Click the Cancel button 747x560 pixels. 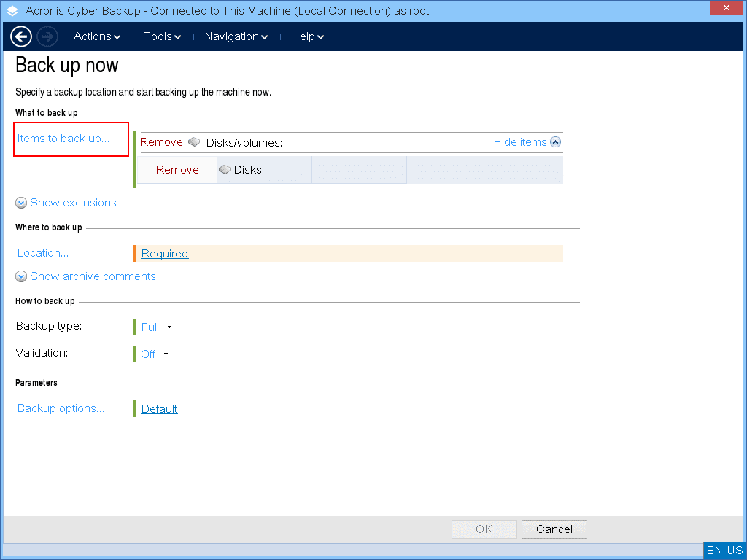pos(554,529)
